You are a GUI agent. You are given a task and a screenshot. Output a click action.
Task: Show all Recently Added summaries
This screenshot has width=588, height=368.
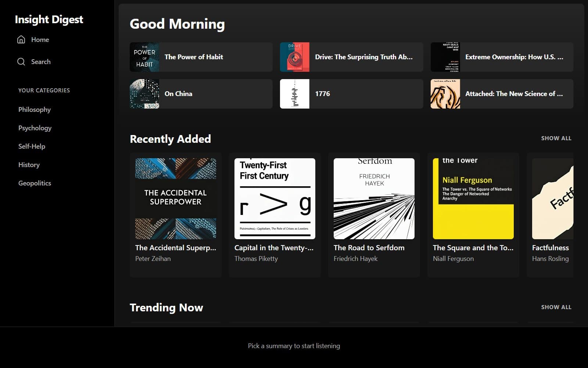click(556, 138)
